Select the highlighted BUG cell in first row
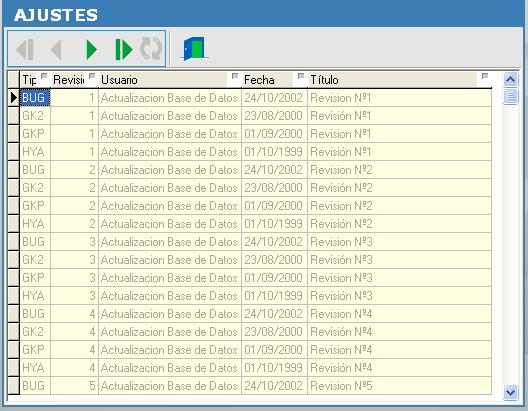Image resolution: width=528 pixels, height=411 pixels. coord(35,98)
